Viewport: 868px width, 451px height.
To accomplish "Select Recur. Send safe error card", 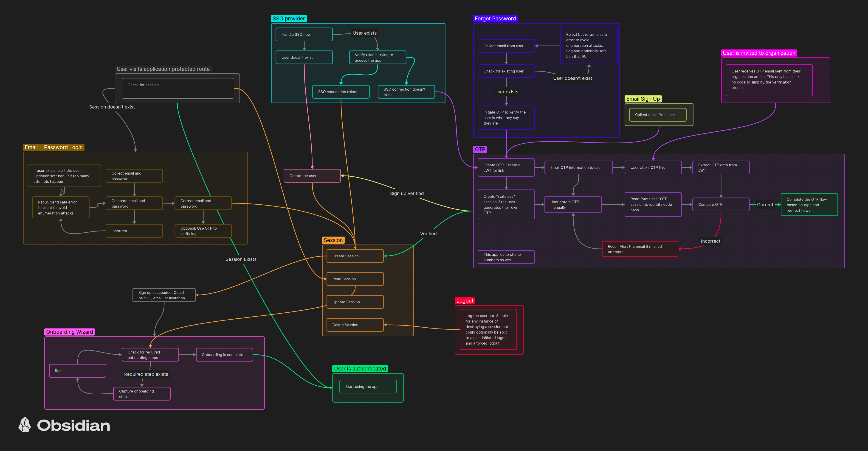I will click(x=61, y=207).
